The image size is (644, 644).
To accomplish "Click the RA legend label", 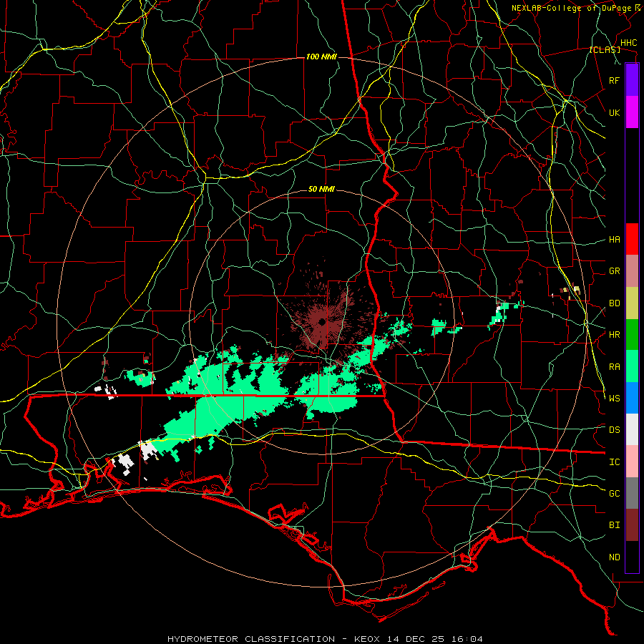I will click(x=614, y=366).
